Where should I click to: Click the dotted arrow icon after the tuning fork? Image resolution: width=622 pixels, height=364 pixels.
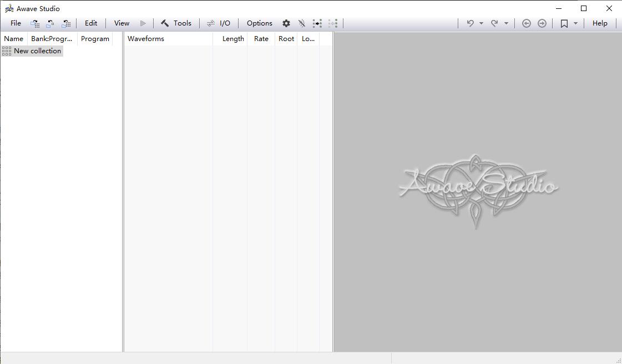click(x=317, y=23)
